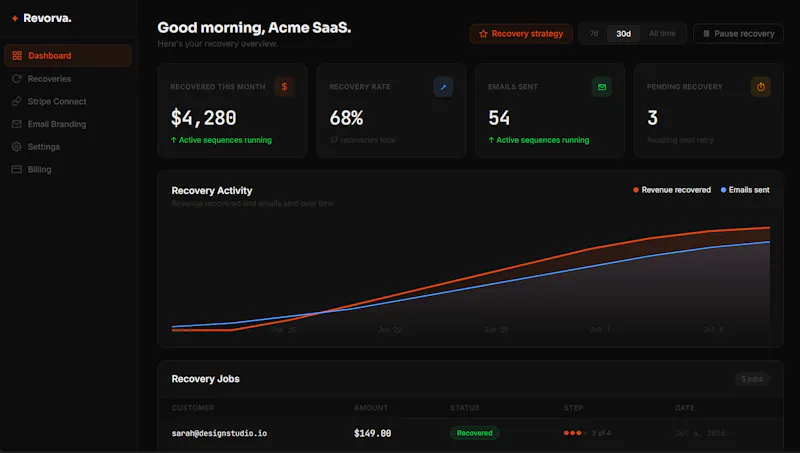Screen dimensions: 800x453
Task: Click the Stripe Connect link icon
Action: tap(17, 102)
